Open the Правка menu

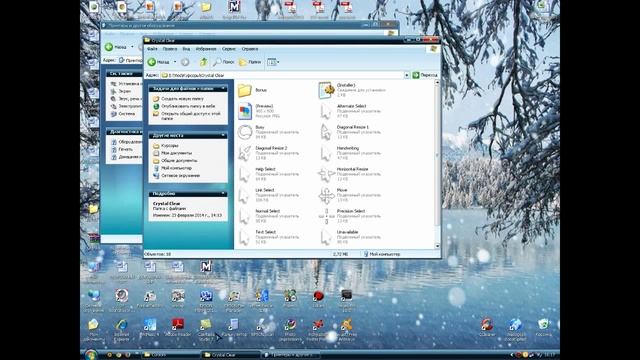tap(170, 49)
